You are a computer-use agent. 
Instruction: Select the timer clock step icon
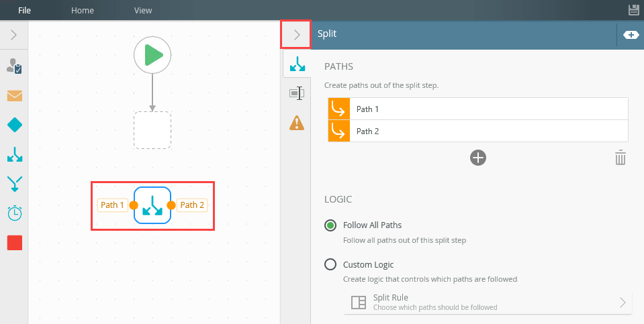(14, 213)
